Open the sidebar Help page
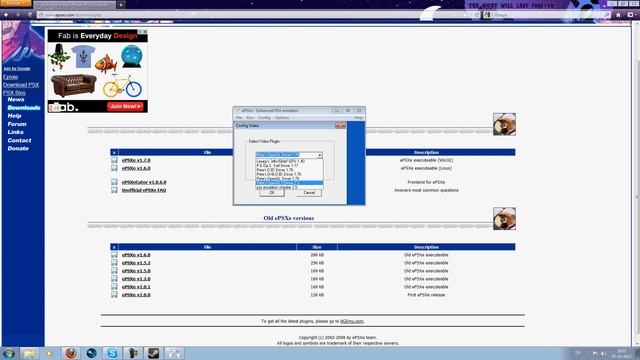 tap(14, 116)
